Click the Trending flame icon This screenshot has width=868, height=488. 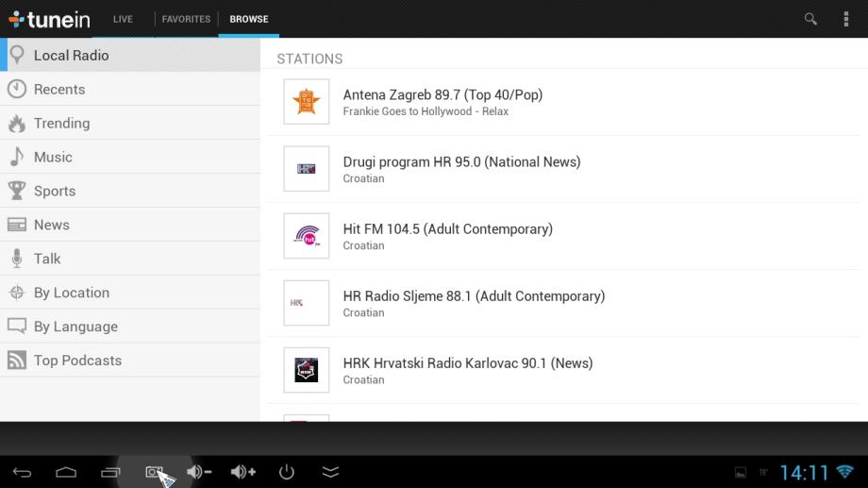(x=17, y=123)
